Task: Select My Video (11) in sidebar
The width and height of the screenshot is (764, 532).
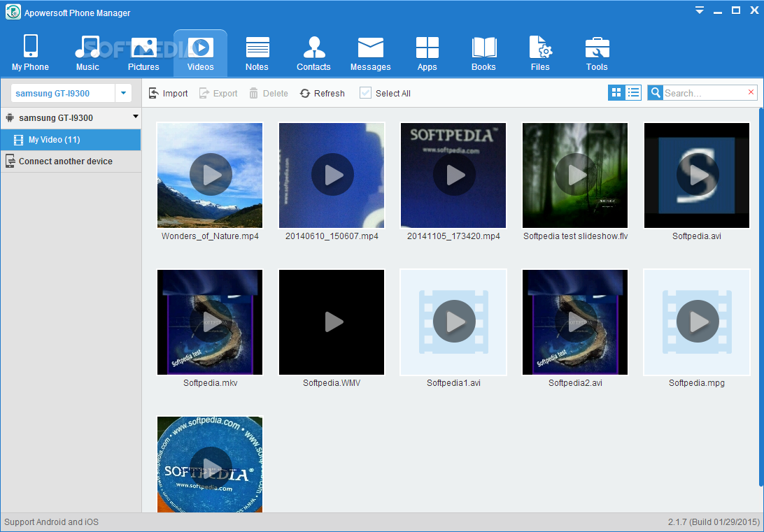Action: [x=71, y=140]
